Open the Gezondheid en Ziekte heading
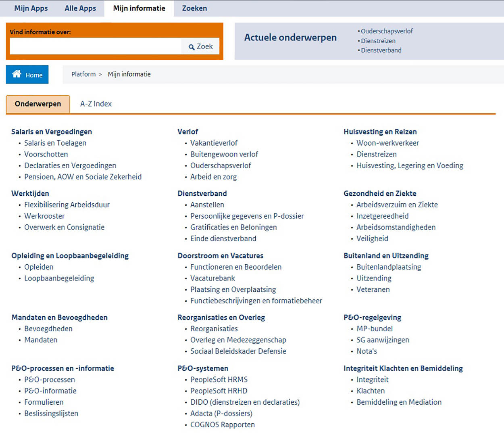 tap(380, 193)
